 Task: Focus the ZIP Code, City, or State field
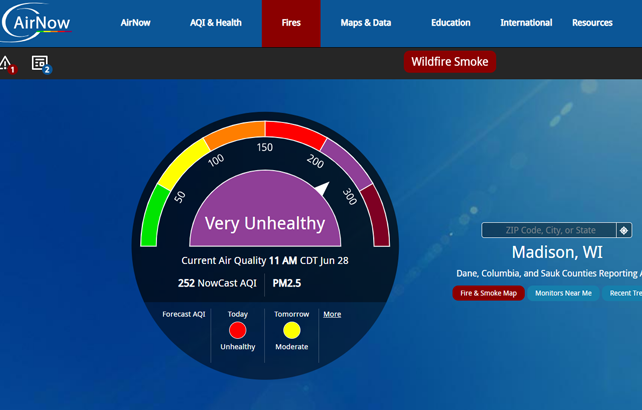click(x=549, y=230)
